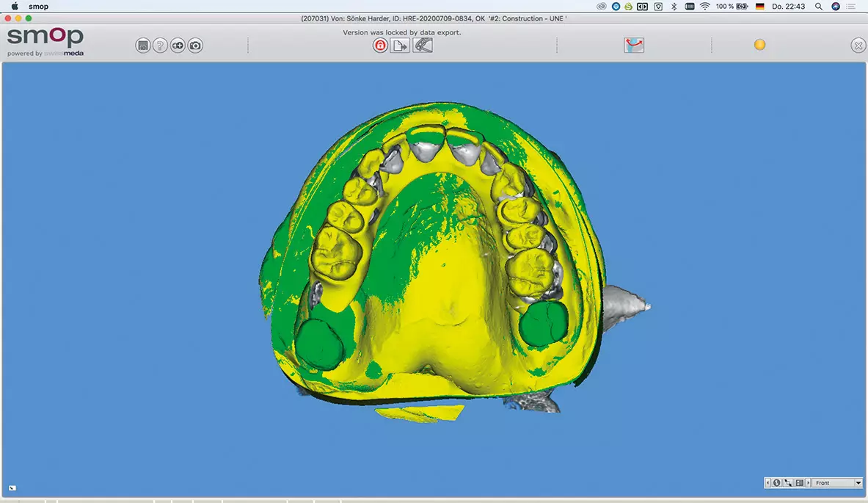This screenshot has height=503, width=868.
Task: Click the Bluetooth icon in the menu bar
Action: [674, 7]
